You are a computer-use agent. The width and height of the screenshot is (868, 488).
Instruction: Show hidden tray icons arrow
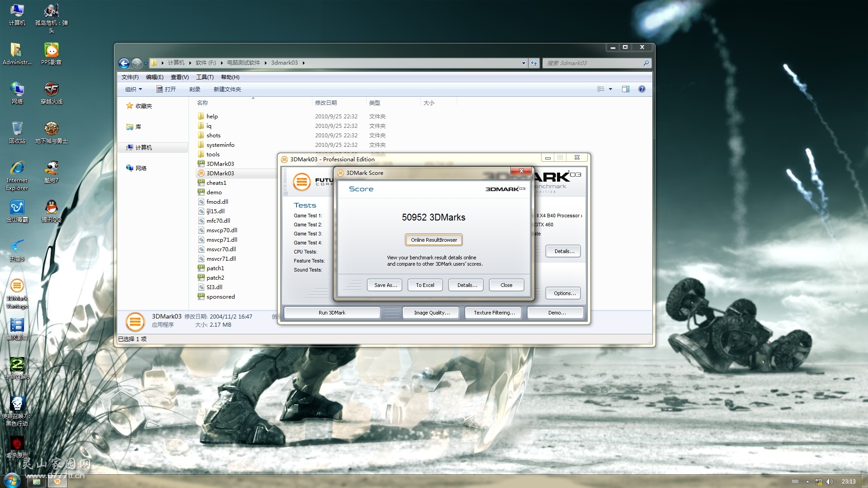(807, 482)
